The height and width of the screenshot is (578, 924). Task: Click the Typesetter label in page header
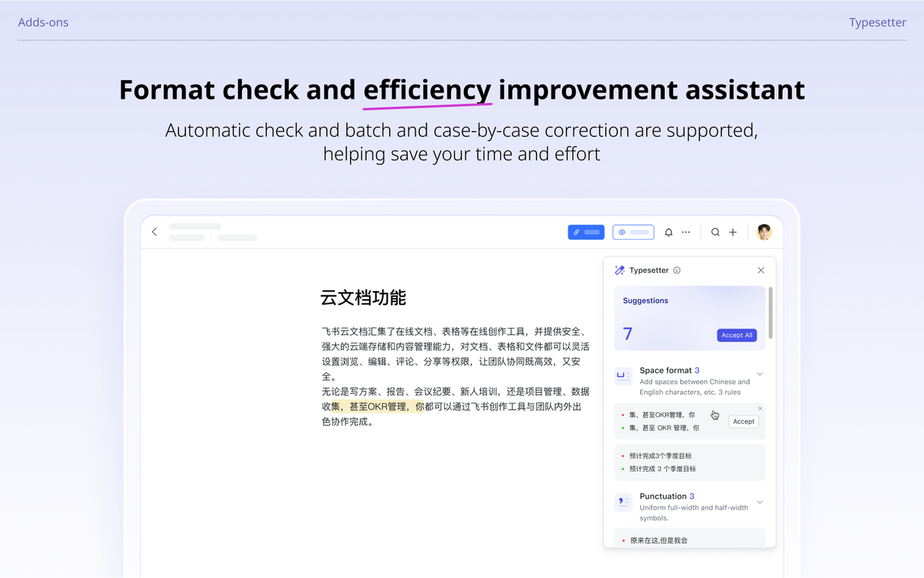click(x=877, y=22)
